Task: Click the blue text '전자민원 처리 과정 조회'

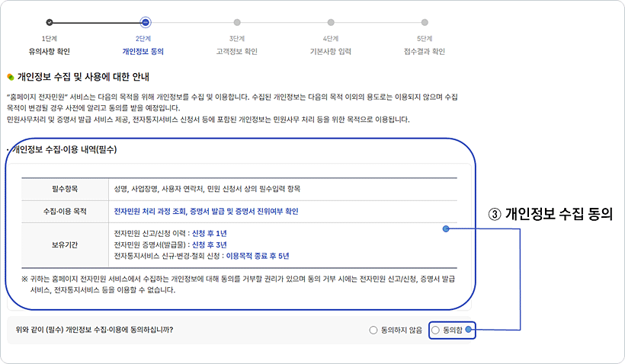Action: [150, 212]
